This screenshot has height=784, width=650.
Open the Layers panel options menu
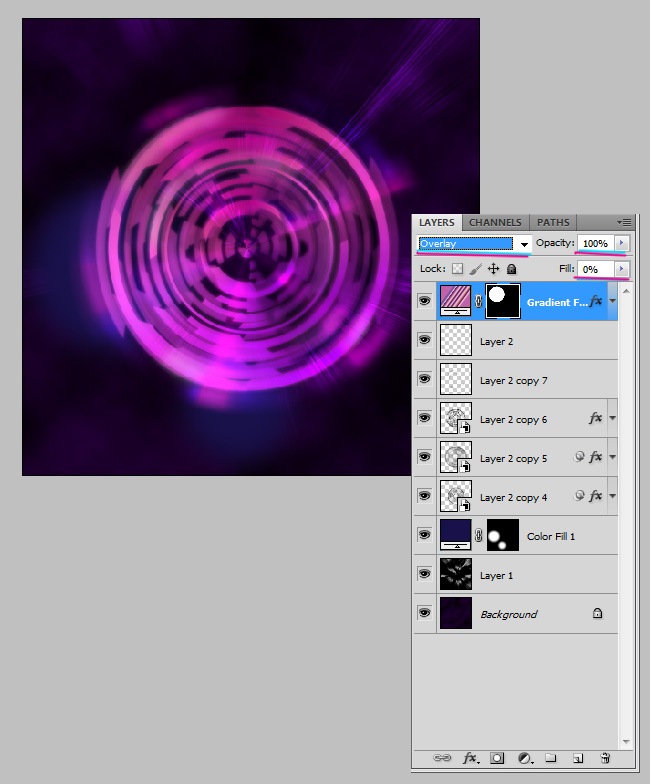pos(624,222)
